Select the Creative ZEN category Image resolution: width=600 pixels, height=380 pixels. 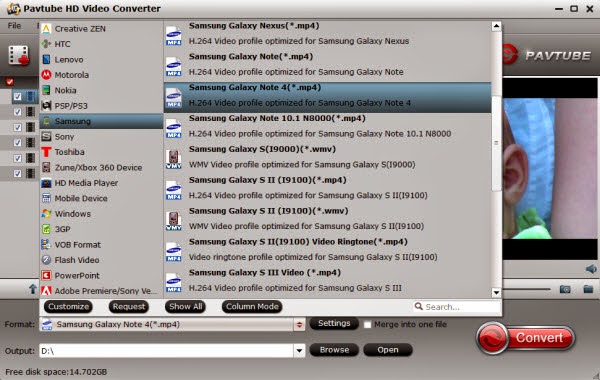point(101,29)
